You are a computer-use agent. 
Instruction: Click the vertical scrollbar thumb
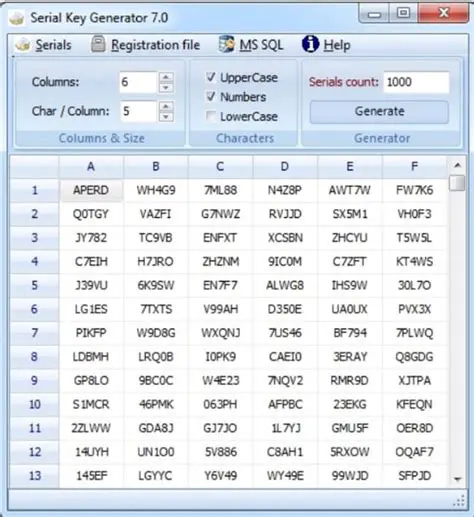(x=457, y=183)
